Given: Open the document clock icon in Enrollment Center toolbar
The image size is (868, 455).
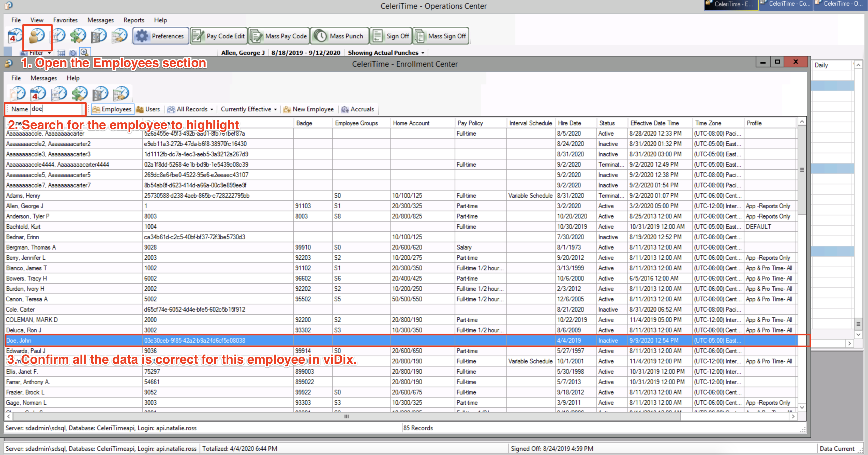Looking at the screenshot, I should 18,93.
